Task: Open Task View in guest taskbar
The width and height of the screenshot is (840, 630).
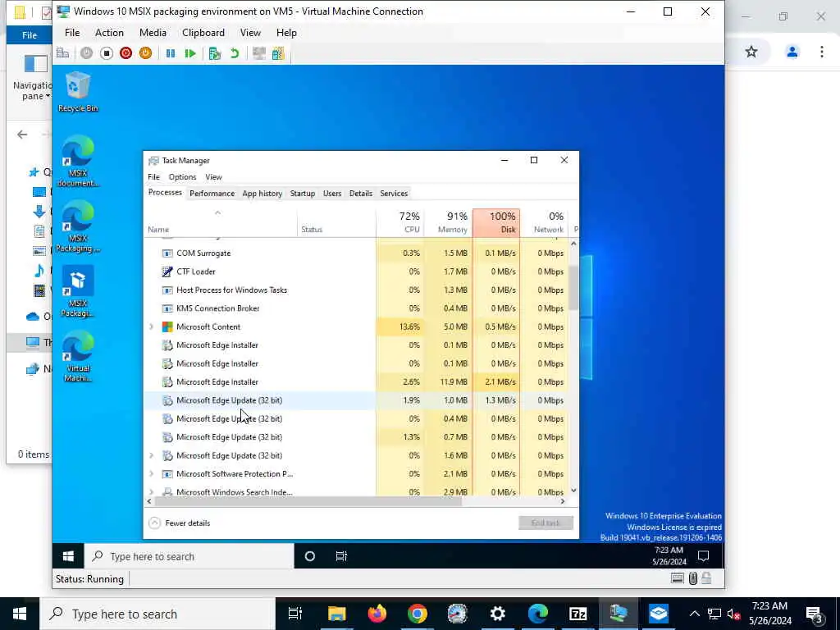Action: (341, 556)
